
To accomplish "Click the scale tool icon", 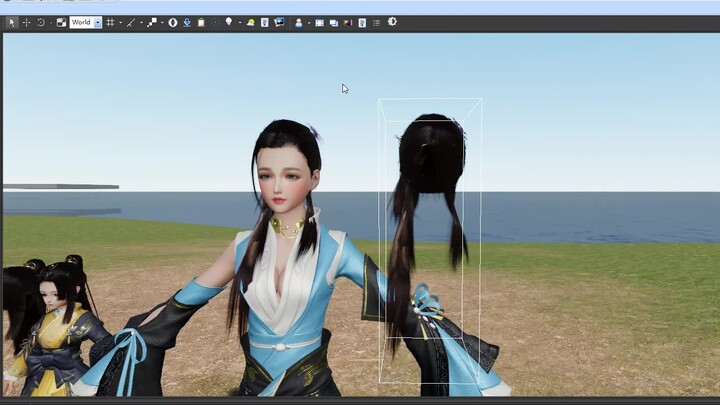I will click(61, 22).
